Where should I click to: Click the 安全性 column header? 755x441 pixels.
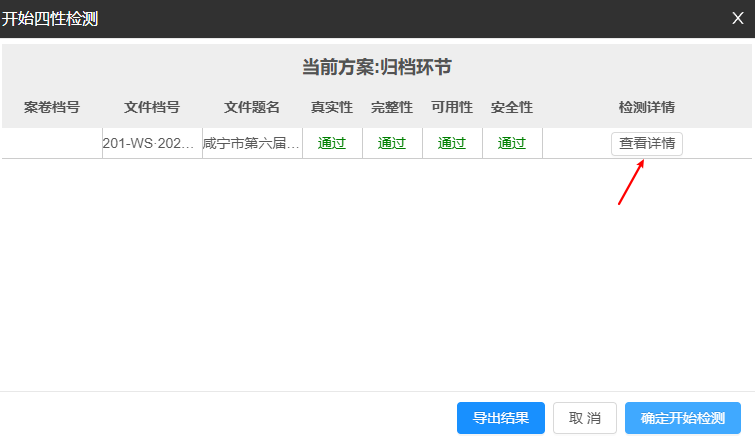(x=512, y=107)
